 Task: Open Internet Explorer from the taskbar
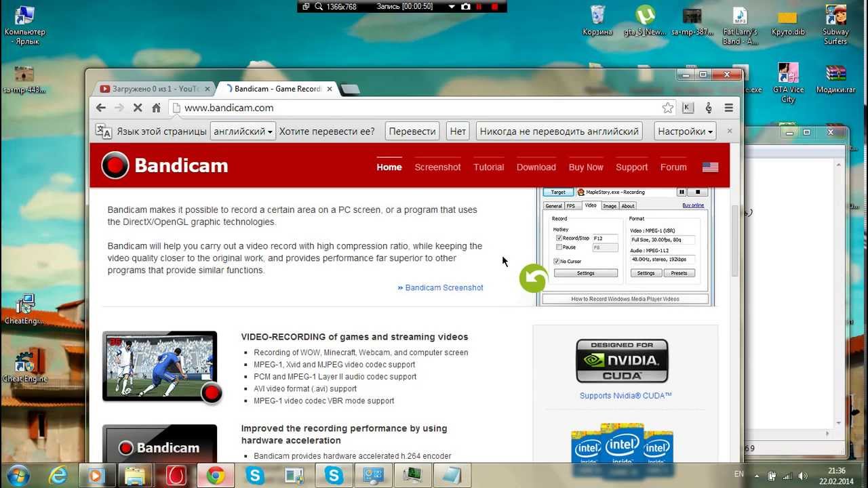click(59, 476)
